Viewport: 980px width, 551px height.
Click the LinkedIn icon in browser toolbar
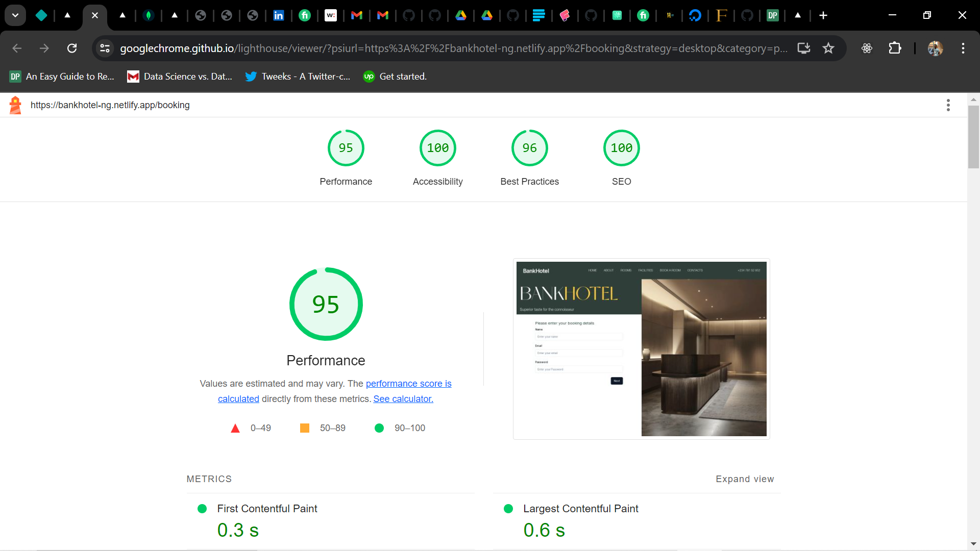[279, 15]
